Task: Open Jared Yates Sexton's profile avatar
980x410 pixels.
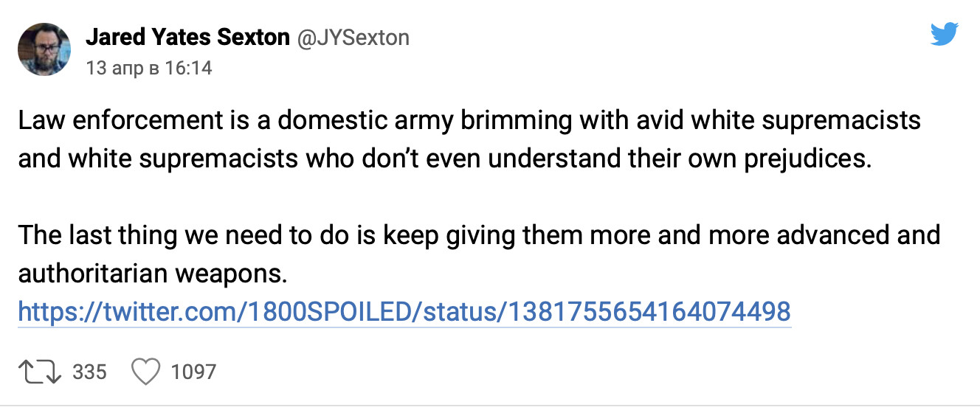Action: point(44,49)
